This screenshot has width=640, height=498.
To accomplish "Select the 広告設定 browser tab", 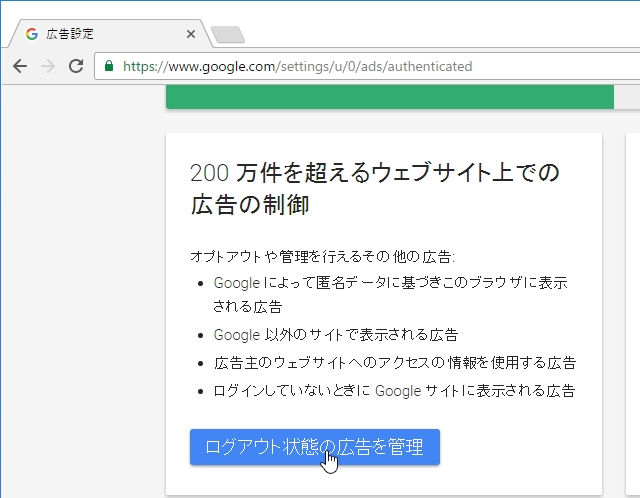I will [x=110, y=33].
